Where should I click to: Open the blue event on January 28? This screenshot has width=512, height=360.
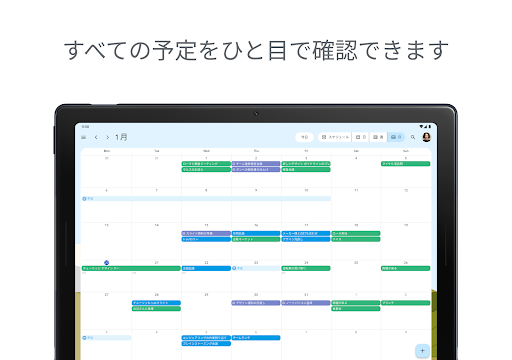156,303
